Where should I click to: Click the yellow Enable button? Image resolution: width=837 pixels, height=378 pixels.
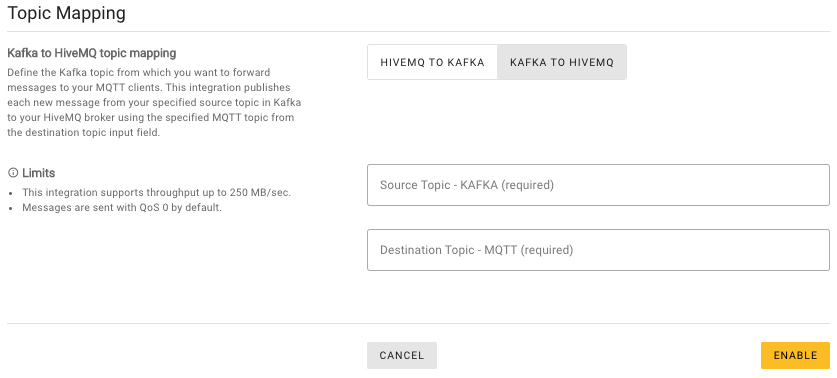pyautogui.click(x=795, y=355)
